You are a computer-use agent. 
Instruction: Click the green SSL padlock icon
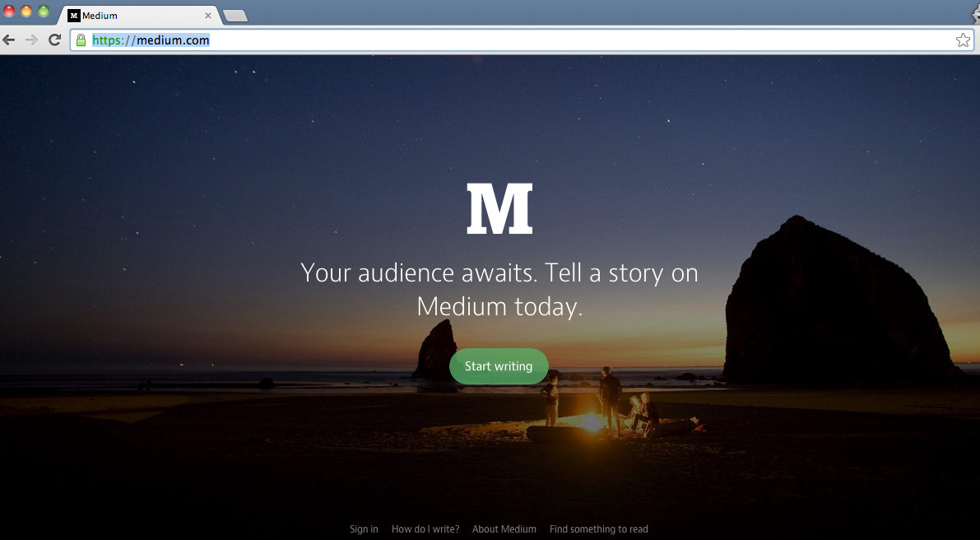tap(81, 40)
